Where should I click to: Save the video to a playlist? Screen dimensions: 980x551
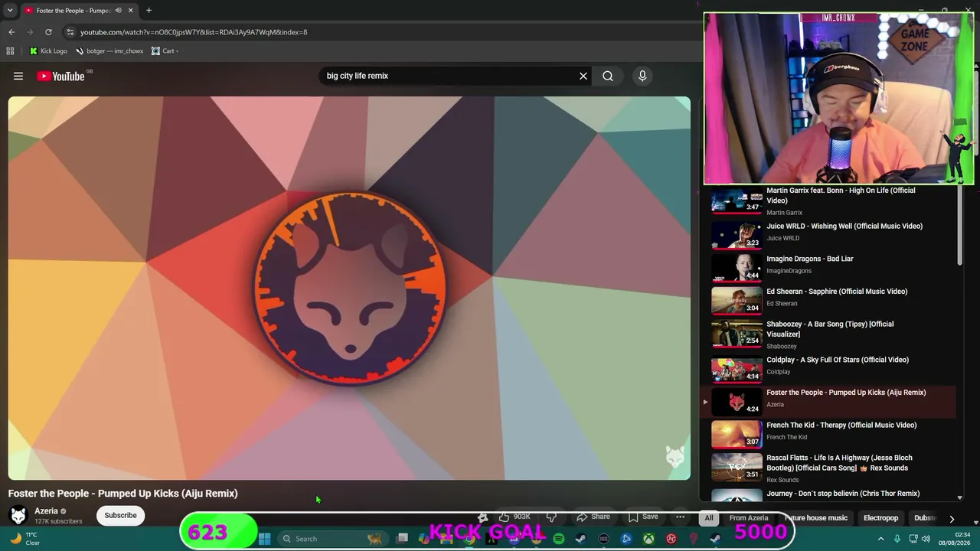click(643, 517)
